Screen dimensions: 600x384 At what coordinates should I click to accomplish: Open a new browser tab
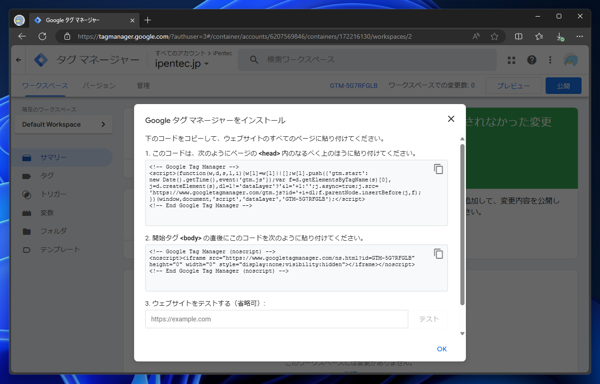(148, 20)
